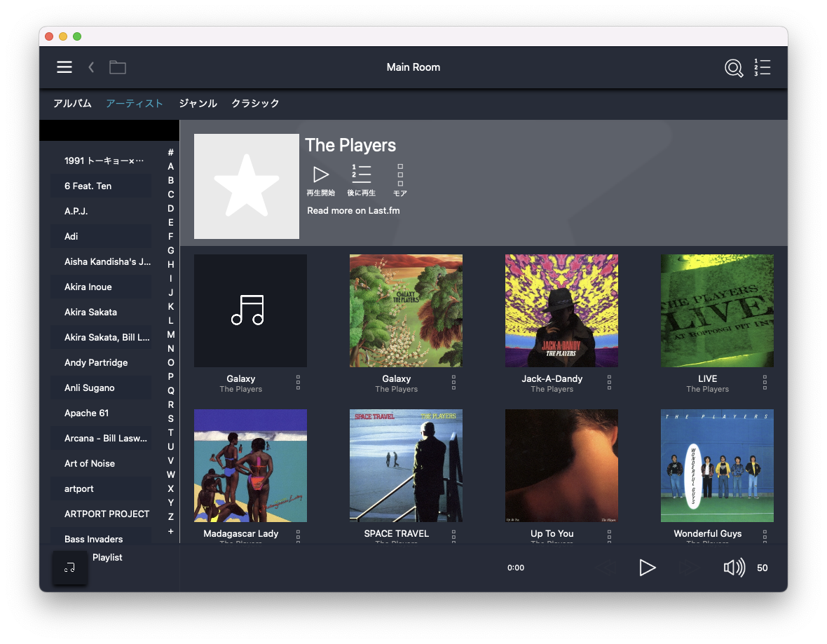Open Wonderful Guys album cover

(x=717, y=466)
